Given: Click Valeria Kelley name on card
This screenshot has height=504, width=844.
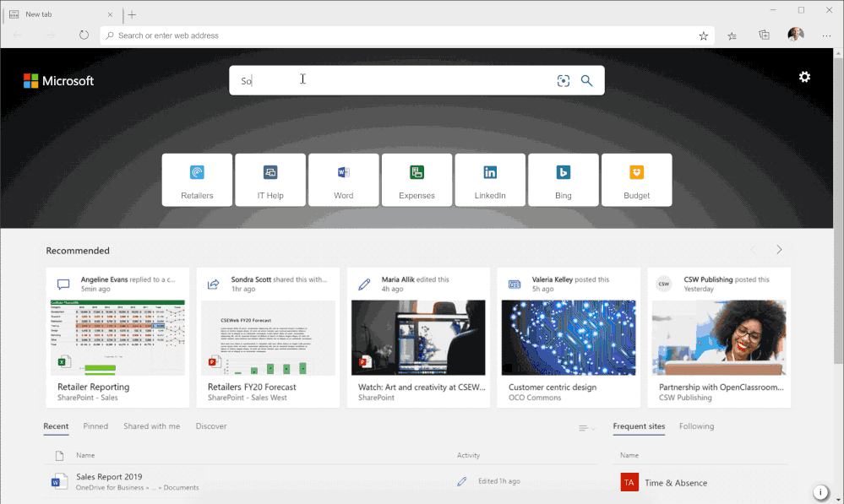Looking at the screenshot, I should 553,279.
